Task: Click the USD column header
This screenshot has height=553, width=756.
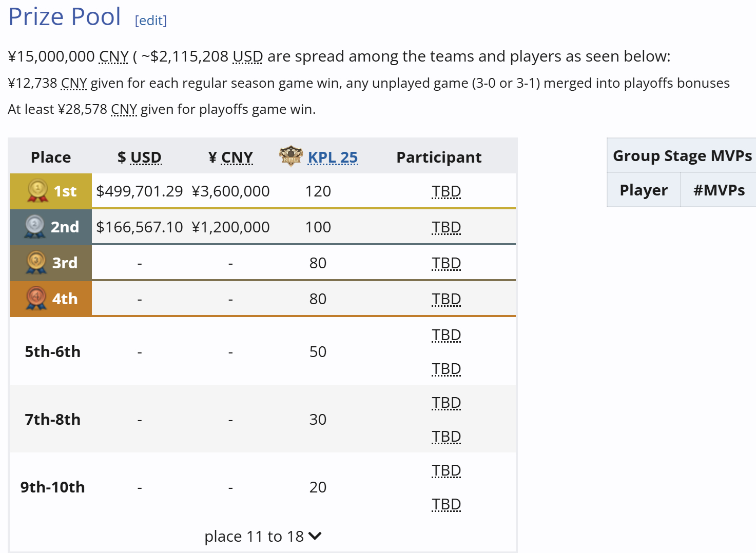Action: pos(140,157)
